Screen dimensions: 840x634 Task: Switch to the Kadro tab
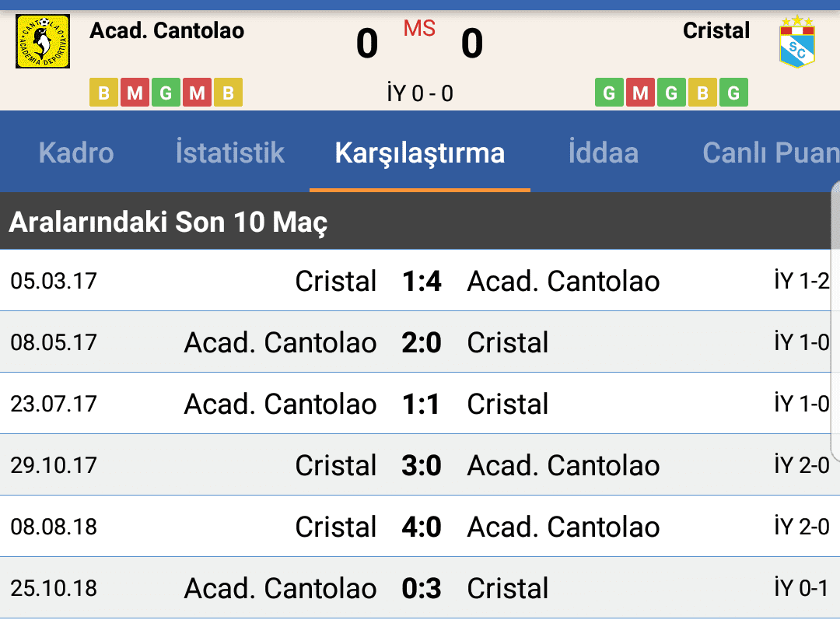(76, 152)
